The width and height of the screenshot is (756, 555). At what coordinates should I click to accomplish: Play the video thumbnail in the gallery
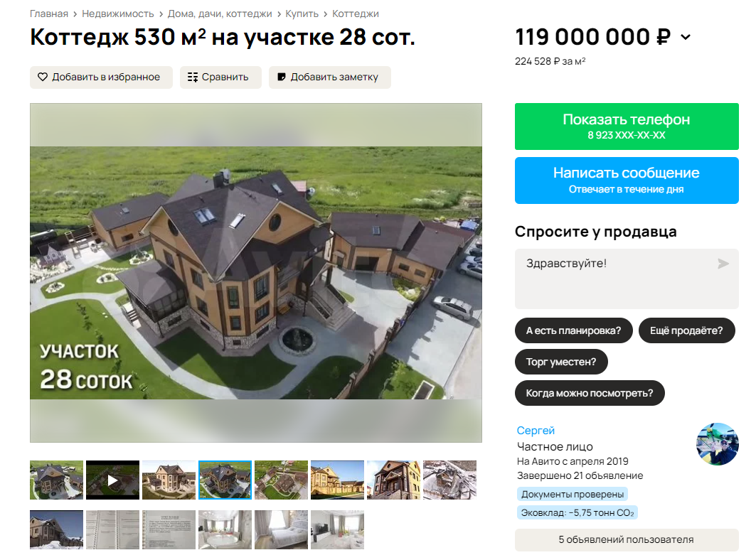[112, 480]
